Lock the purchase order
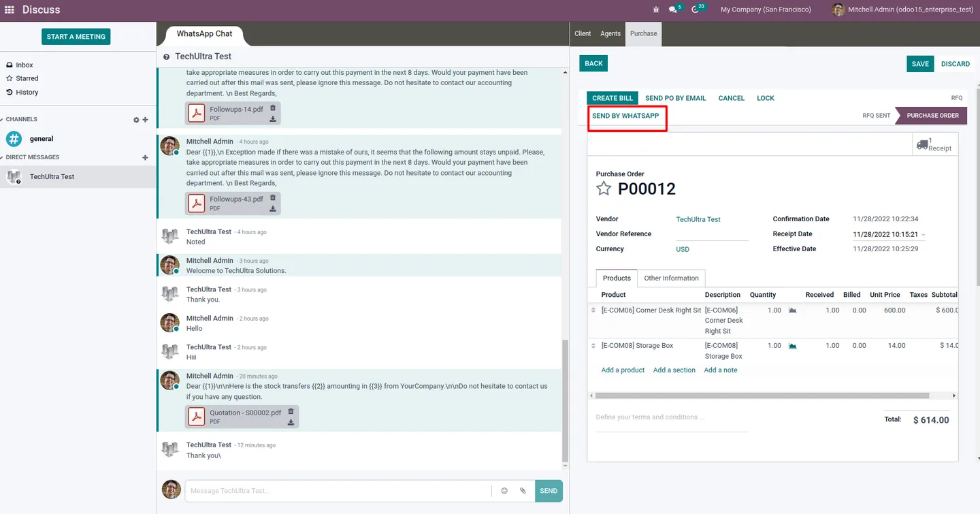 766,98
